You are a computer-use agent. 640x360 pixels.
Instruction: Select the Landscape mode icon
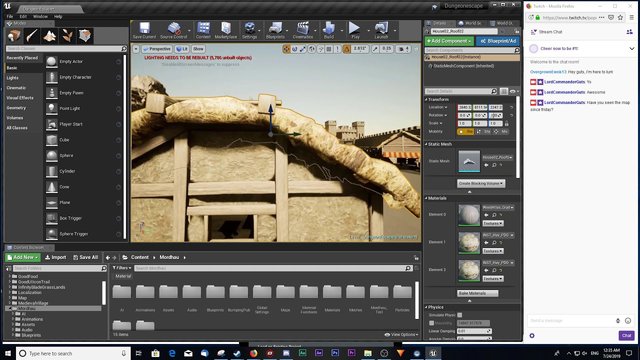coord(50,36)
